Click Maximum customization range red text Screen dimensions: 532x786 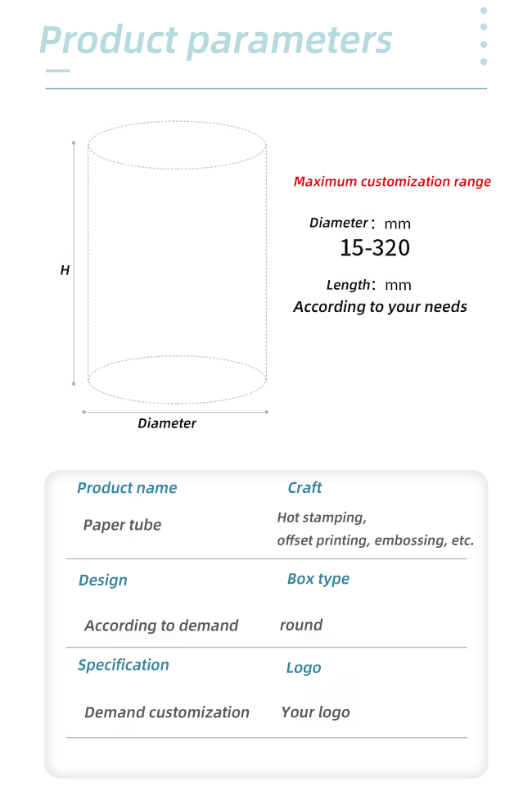pyautogui.click(x=392, y=182)
